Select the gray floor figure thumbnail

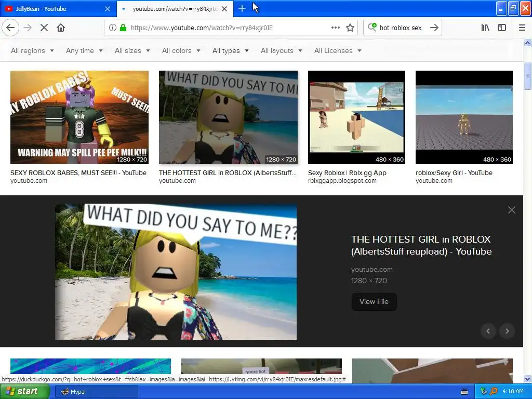pyautogui.click(x=464, y=117)
